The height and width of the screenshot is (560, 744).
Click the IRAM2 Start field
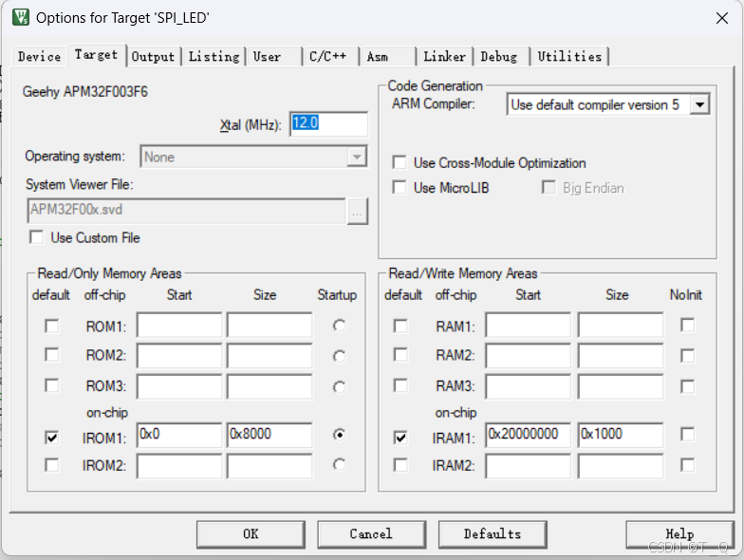[528, 466]
